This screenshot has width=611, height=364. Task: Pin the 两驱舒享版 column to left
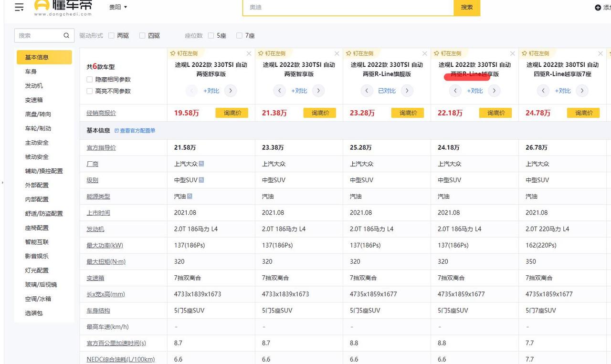pos(184,53)
